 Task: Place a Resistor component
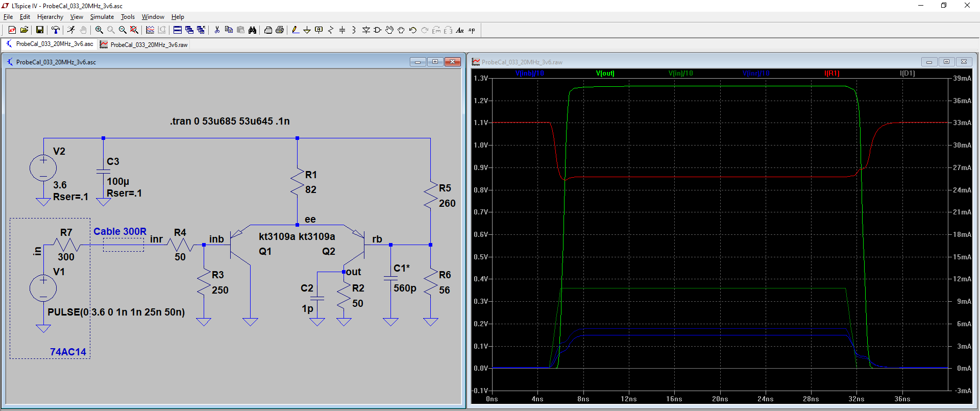click(x=331, y=30)
